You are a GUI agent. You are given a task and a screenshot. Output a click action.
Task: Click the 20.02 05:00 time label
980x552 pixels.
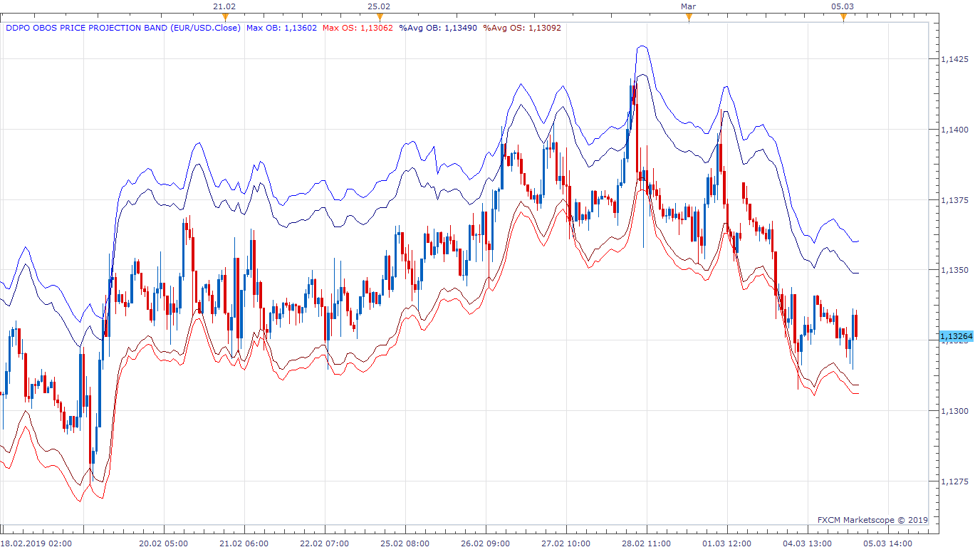[163, 543]
